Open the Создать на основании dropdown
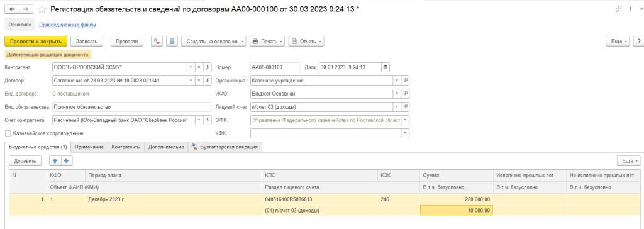This screenshot has width=644, height=229. (214, 42)
